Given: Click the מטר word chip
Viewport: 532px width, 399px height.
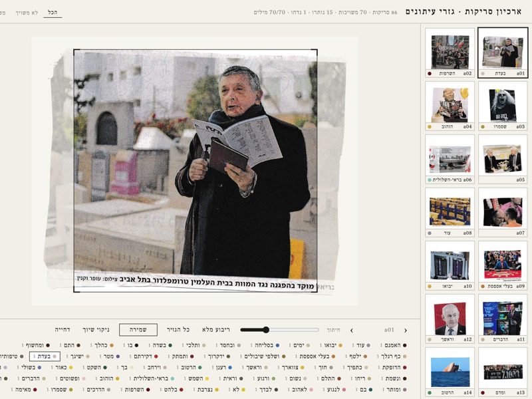Looking at the screenshot, I should tap(110, 356).
